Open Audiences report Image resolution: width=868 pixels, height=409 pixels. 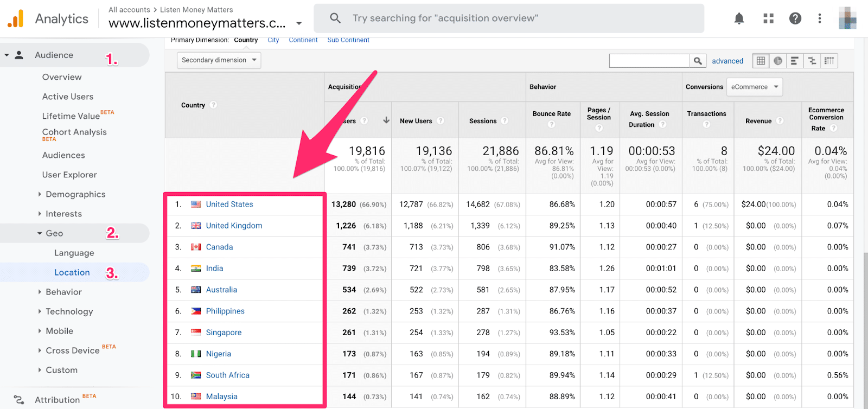pos(63,155)
